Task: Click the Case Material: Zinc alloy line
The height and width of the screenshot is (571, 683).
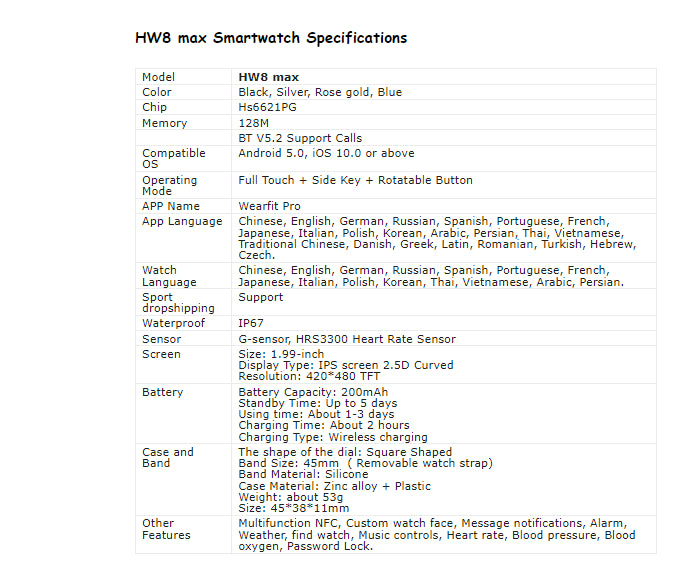Action: tap(334, 486)
